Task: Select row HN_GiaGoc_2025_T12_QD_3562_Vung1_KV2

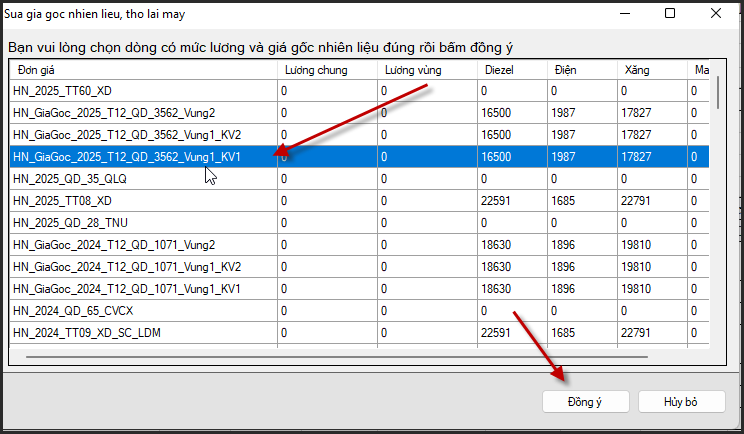Action: click(x=126, y=135)
